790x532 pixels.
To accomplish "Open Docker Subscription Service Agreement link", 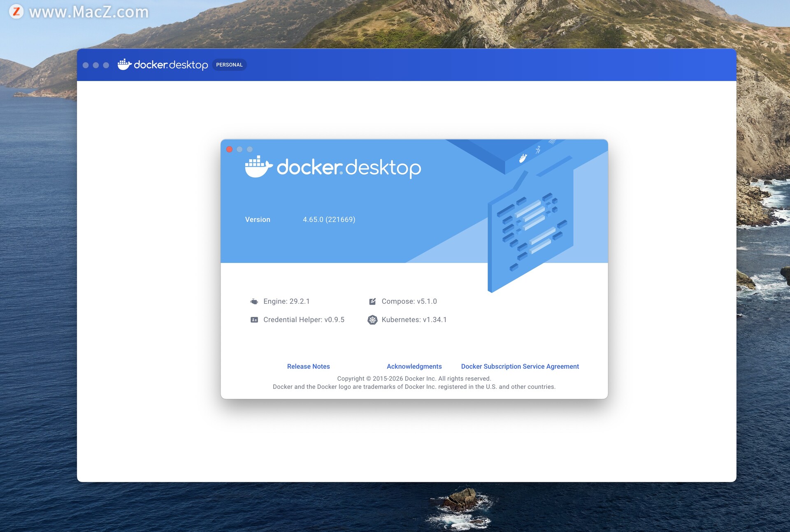I will [520, 366].
